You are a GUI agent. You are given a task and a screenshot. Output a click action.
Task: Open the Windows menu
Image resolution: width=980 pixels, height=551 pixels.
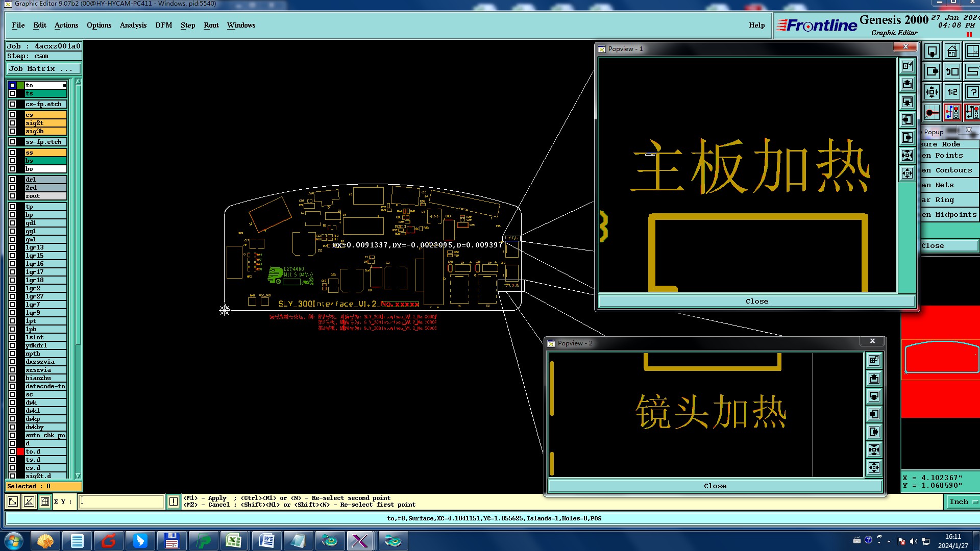(x=241, y=25)
